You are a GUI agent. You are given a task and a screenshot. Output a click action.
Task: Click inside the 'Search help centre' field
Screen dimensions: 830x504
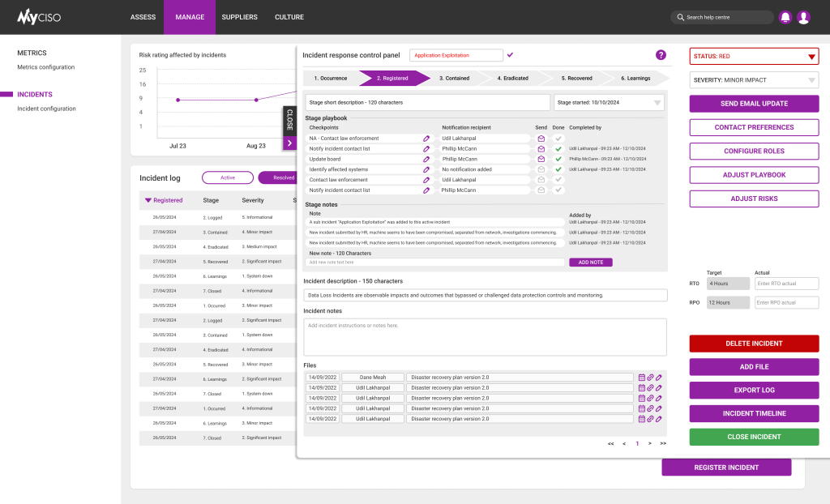click(721, 16)
